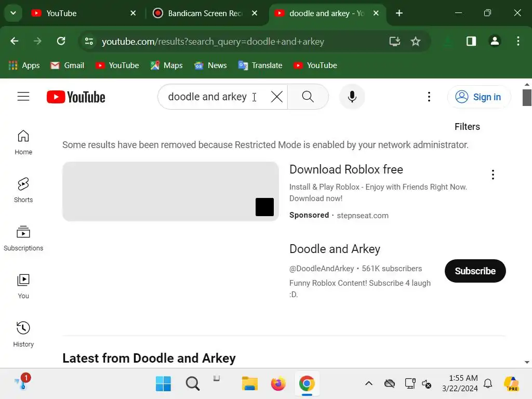Open Apps bookmark shortcut
The width and height of the screenshot is (532, 399).
[24, 65]
